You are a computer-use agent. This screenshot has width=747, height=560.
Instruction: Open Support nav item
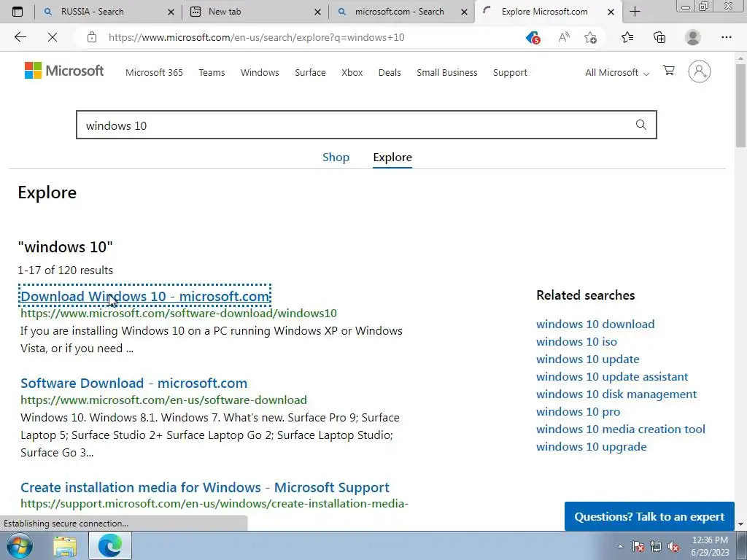[510, 72]
